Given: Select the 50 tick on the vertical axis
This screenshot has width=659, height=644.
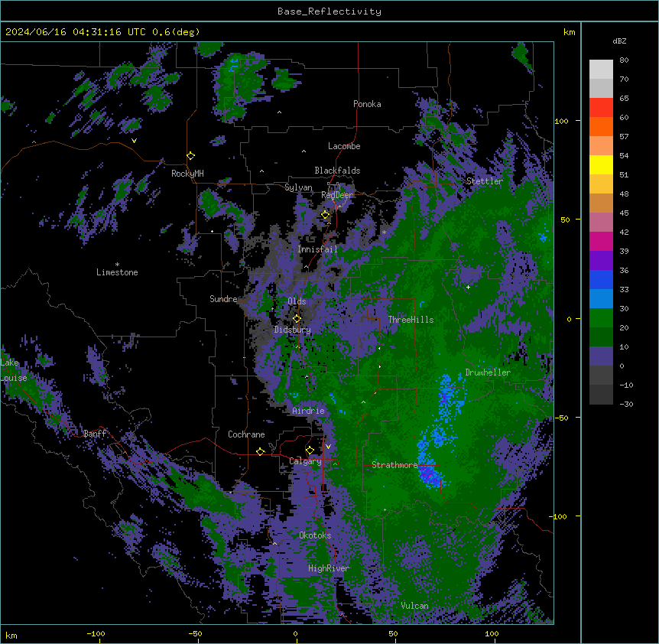Looking at the screenshot, I should (565, 220).
